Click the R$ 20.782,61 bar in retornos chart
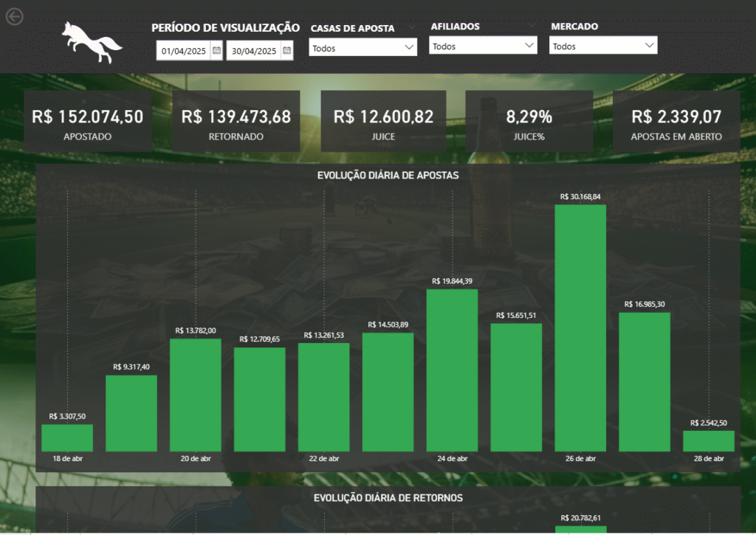 580,530
